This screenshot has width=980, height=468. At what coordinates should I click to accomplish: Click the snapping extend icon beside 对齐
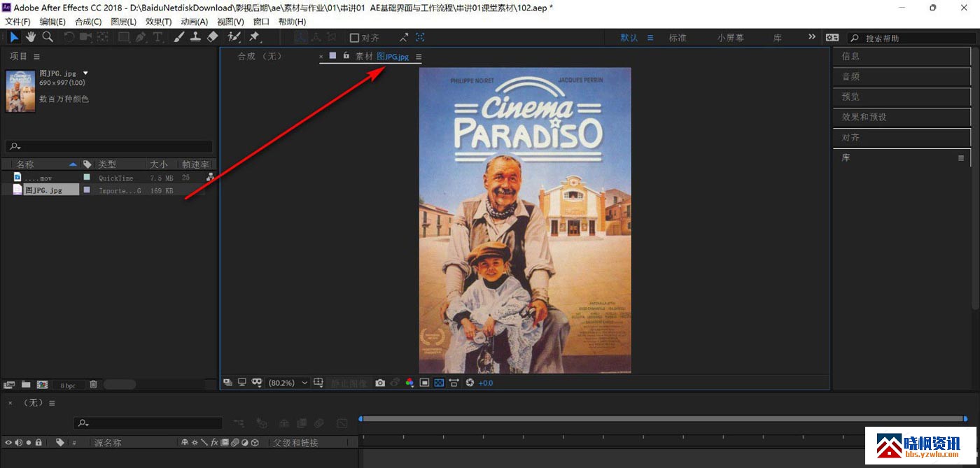tap(404, 38)
